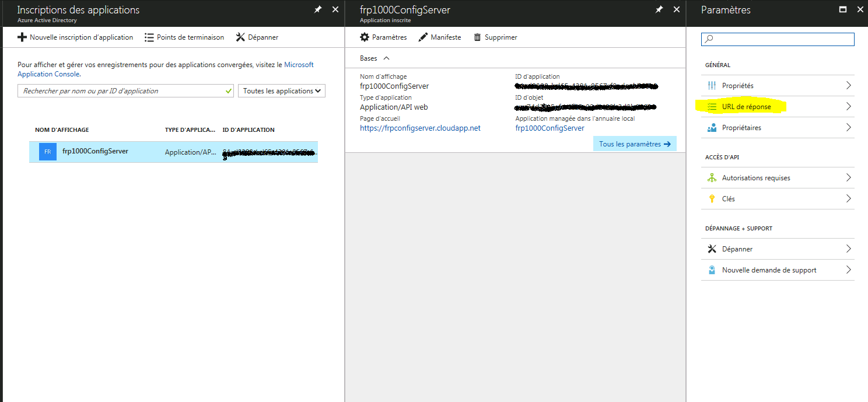Click the Propriétés sliders icon
This screenshot has width=868, height=402.
(x=712, y=86)
